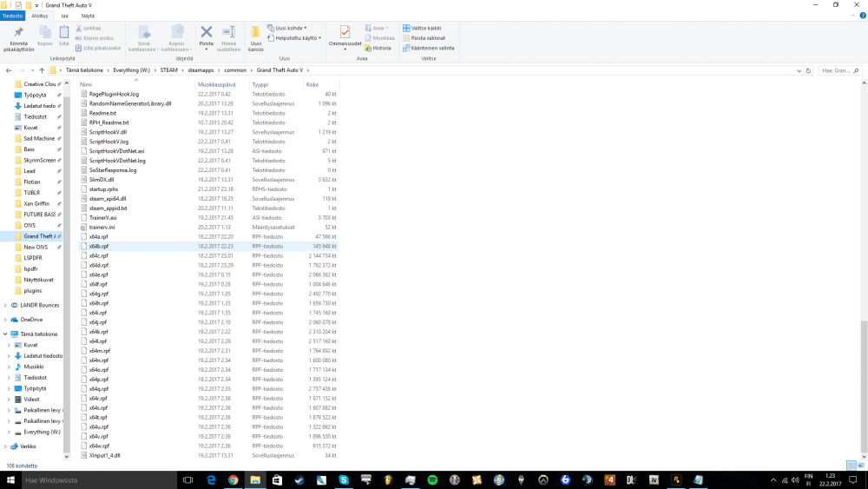
Task: Go back with the left arrow
Action: pos(9,70)
